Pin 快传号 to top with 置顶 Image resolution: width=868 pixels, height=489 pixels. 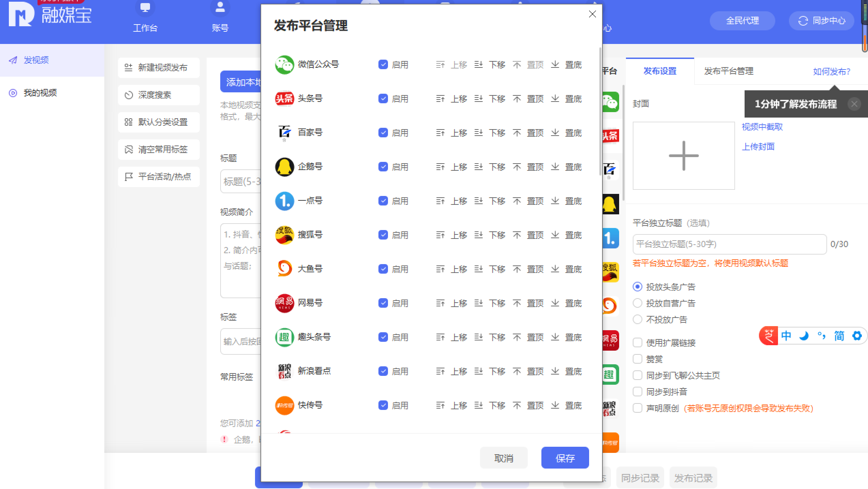[x=528, y=406]
